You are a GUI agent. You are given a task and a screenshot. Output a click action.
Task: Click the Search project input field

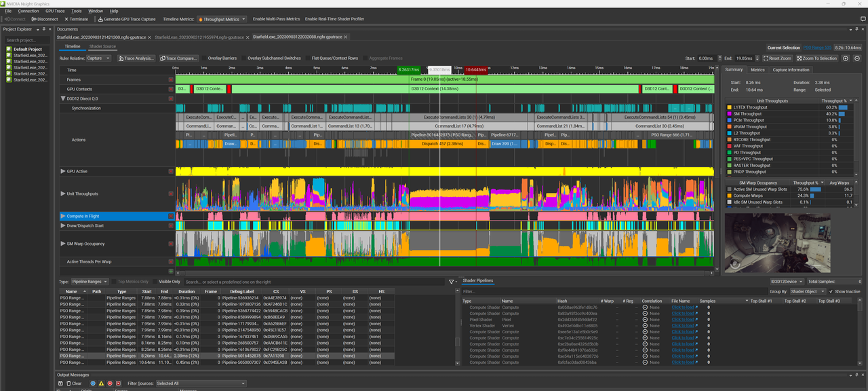pos(26,40)
